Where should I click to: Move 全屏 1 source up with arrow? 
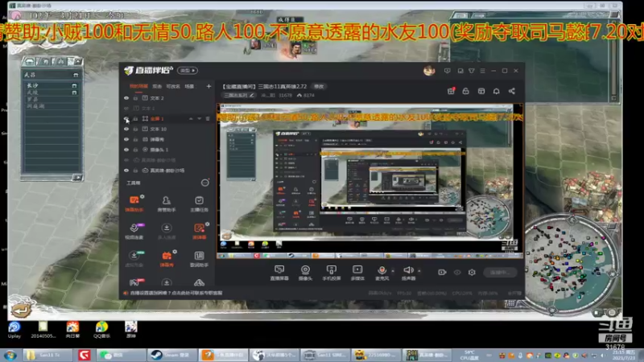(x=191, y=118)
